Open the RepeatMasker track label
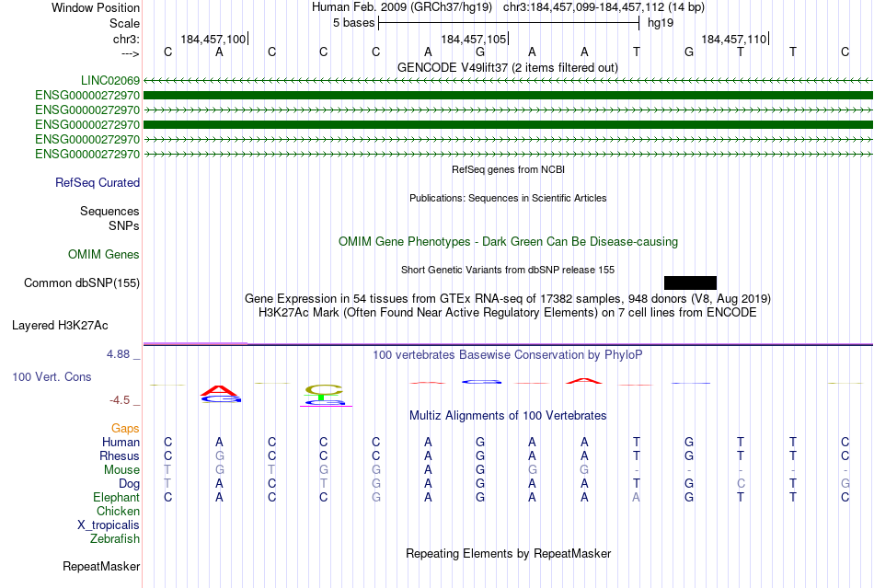This screenshot has width=874, height=588. (101, 566)
